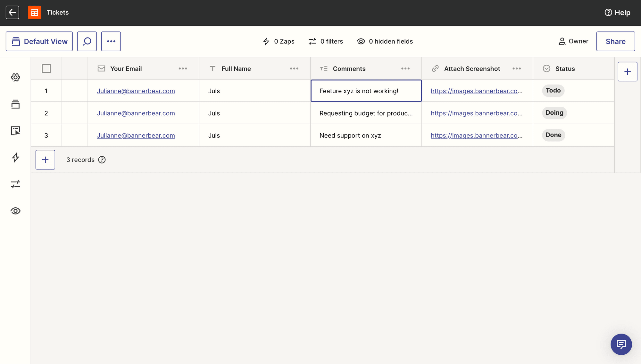Screen dimensions: 641x364
Task: Toggle the hidden fields eye icon
Action: [x=361, y=41]
